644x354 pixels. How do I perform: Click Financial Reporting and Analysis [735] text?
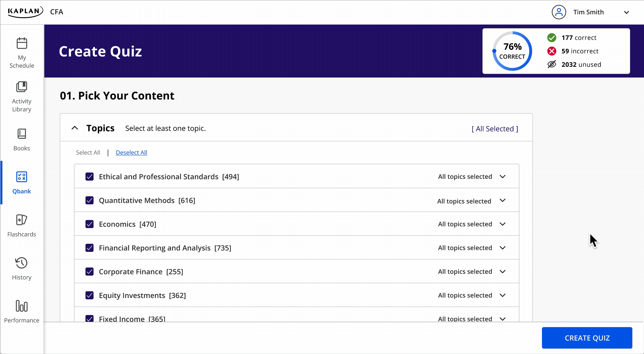click(165, 248)
